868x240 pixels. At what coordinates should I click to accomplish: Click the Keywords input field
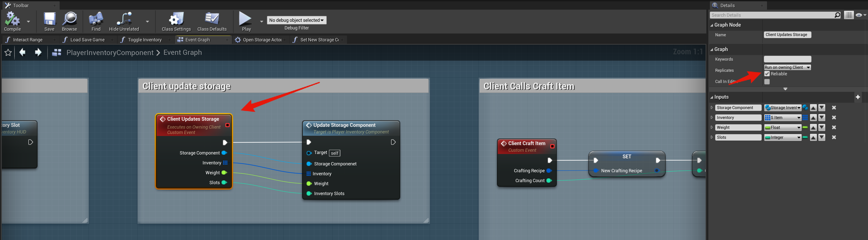click(x=787, y=59)
